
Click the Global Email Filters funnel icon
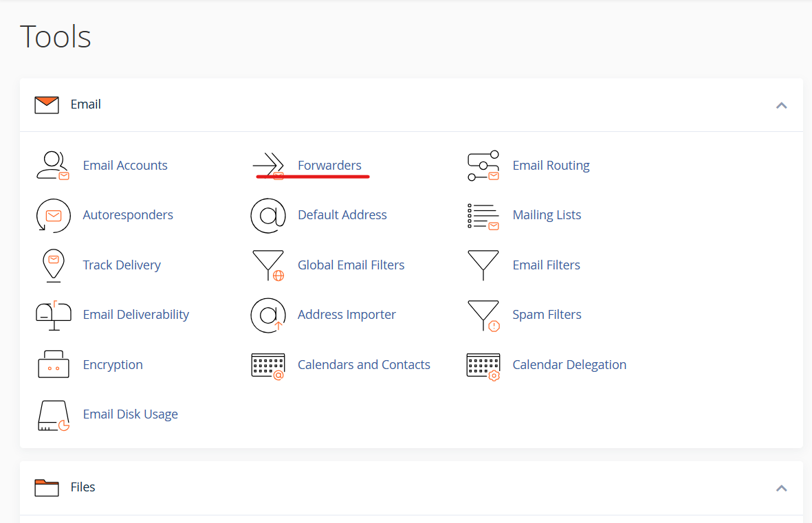tap(268, 265)
